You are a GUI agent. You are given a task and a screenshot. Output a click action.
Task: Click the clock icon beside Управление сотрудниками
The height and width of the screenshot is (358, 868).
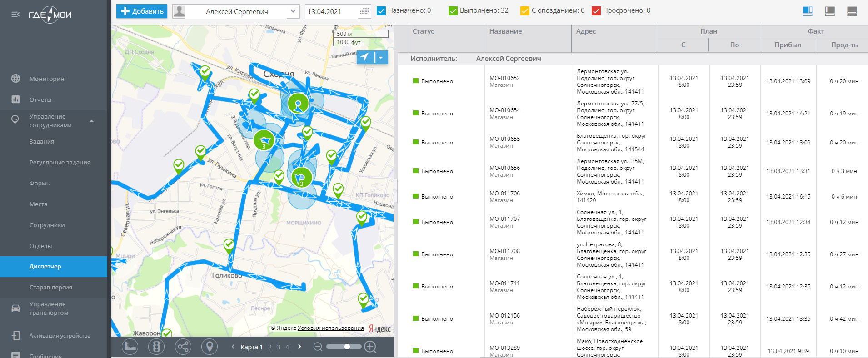click(15, 119)
